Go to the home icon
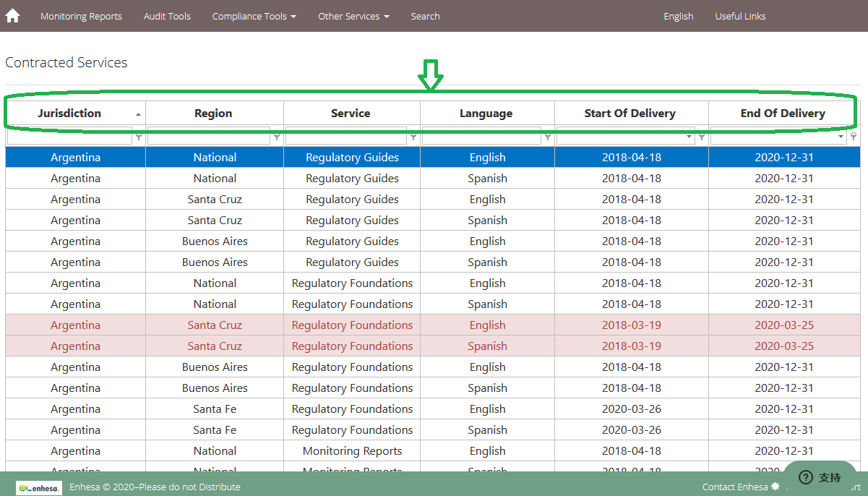This screenshot has width=868, height=496. (x=12, y=15)
